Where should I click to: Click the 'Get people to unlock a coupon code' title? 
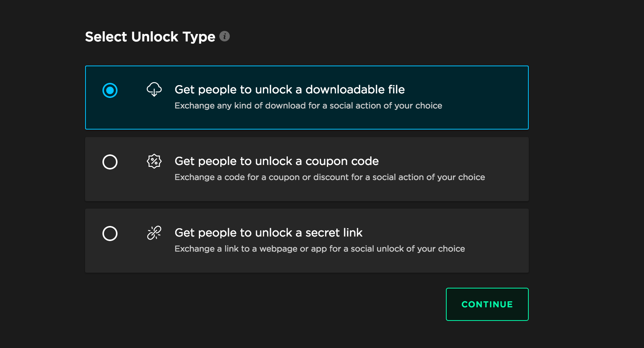[x=277, y=161]
